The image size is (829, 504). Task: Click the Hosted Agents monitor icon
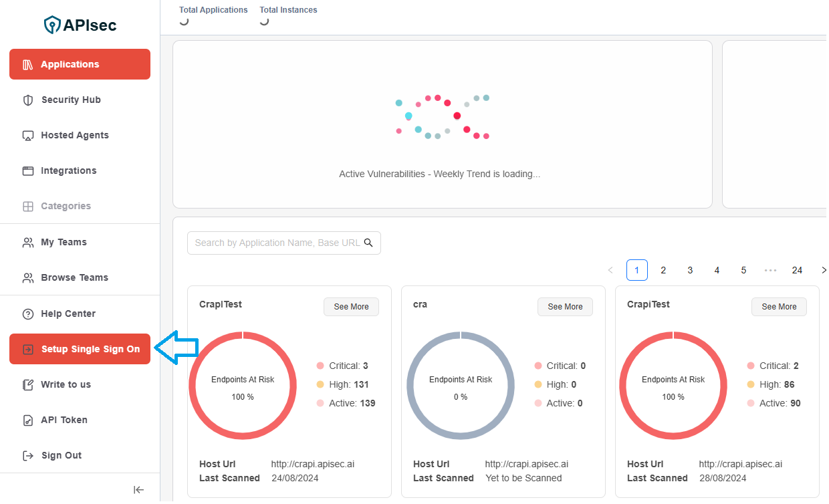(28, 136)
